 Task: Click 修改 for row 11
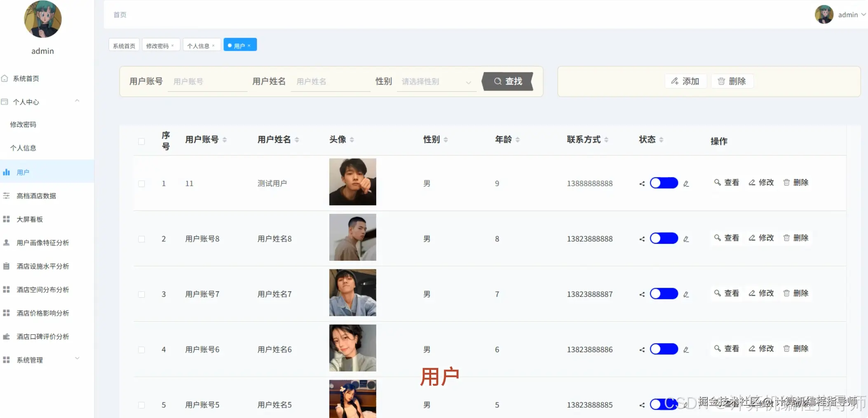(761, 182)
